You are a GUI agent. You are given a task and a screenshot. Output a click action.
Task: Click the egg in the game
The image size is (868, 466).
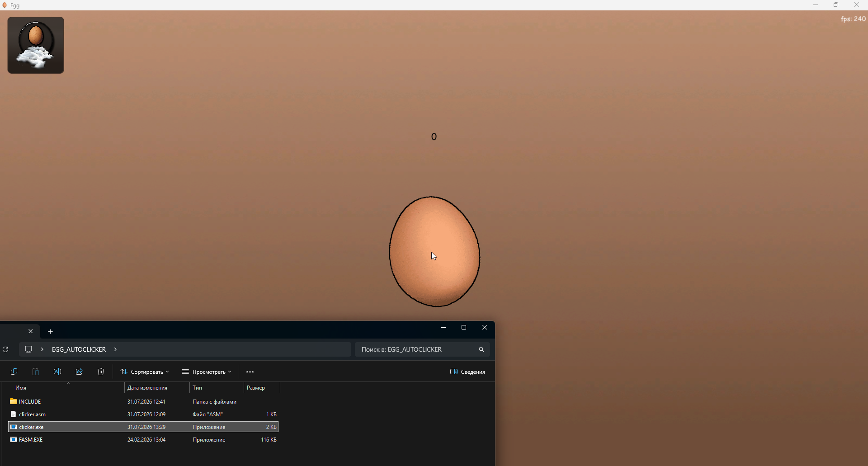pos(434,252)
